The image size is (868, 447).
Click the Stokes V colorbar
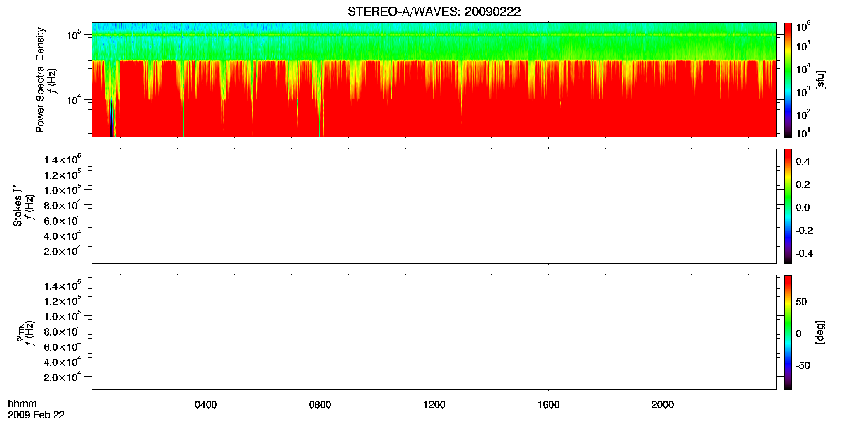(788, 206)
